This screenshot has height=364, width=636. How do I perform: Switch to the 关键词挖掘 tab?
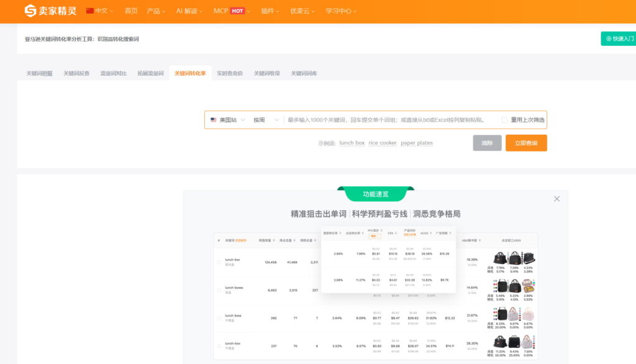tap(39, 73)
